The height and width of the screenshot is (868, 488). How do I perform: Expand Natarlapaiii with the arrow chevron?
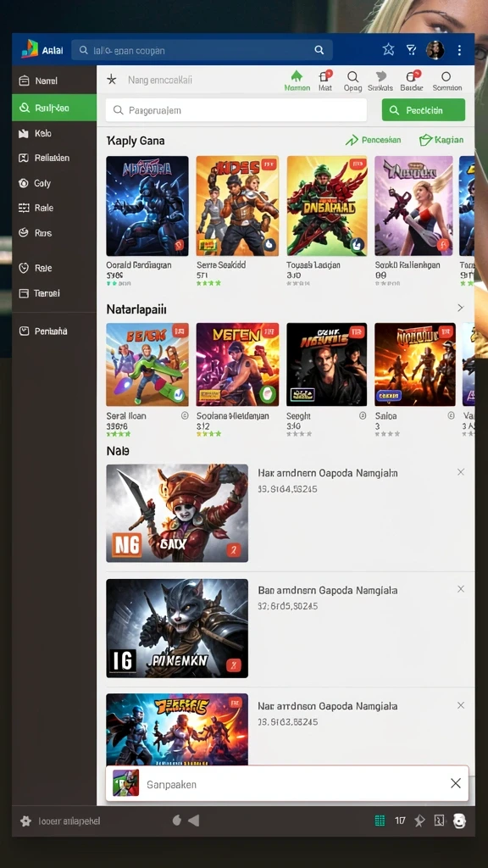(x=460, y=308)
